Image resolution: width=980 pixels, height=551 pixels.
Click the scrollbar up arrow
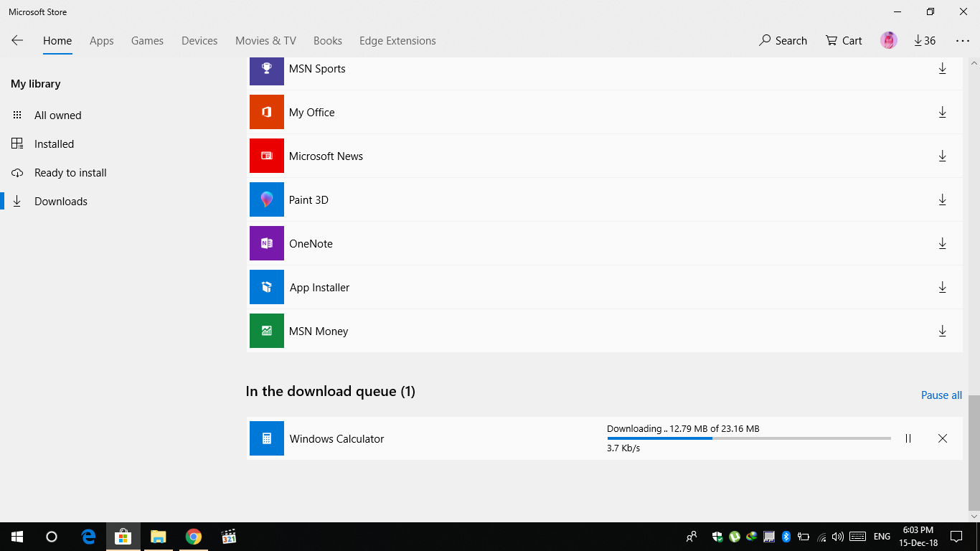pos(974,63)
